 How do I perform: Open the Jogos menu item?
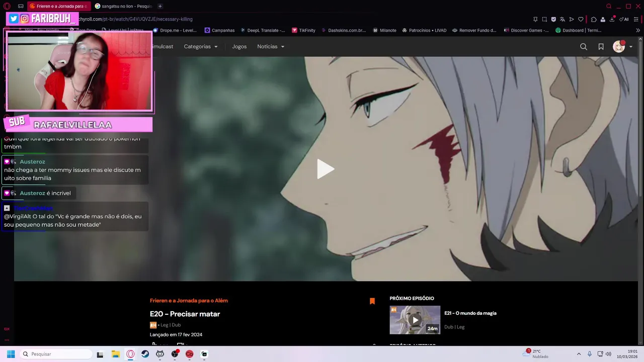coord(239,46)
